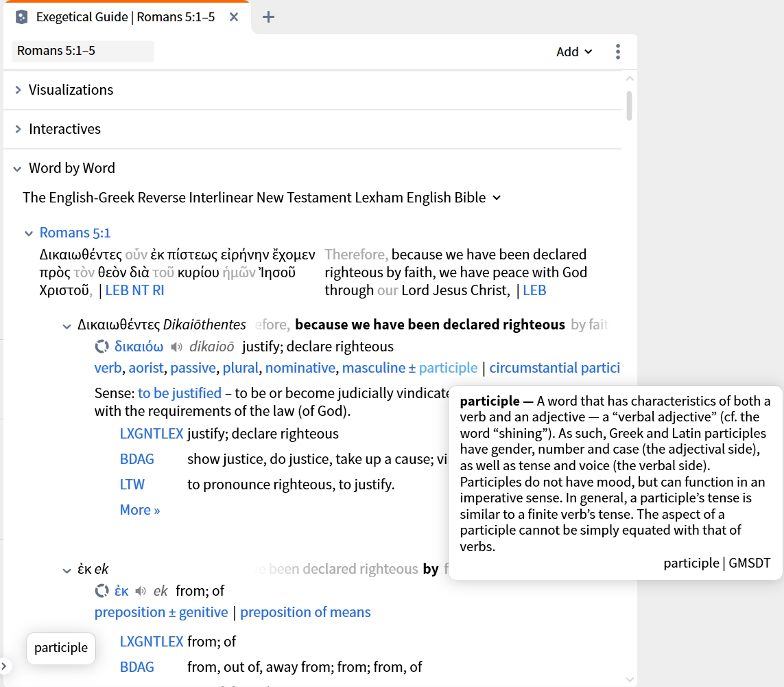Change the reverse interlinear Bible version dropdown
The height and width of the screenshot is (687, 784).
tap(261, 198)
